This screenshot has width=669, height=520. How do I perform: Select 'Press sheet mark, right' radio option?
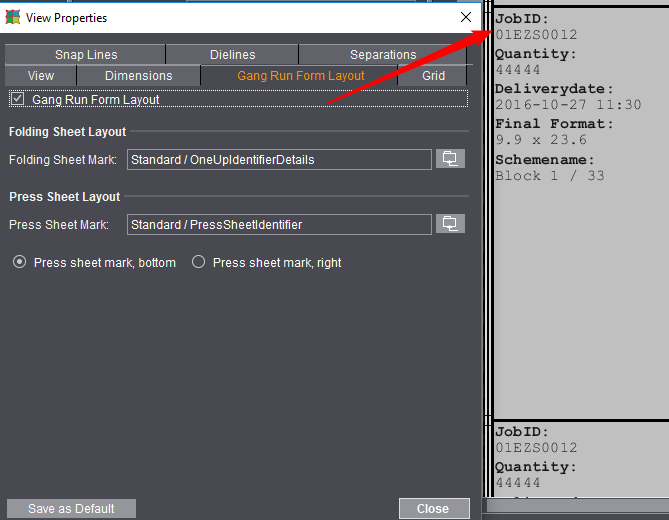coord(198,263)
